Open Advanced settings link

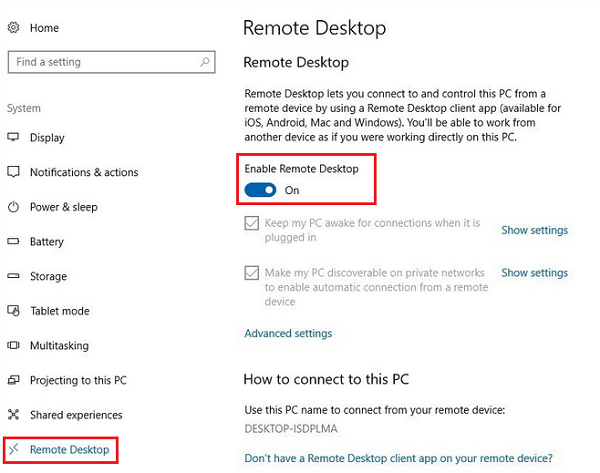coord(288,333)
